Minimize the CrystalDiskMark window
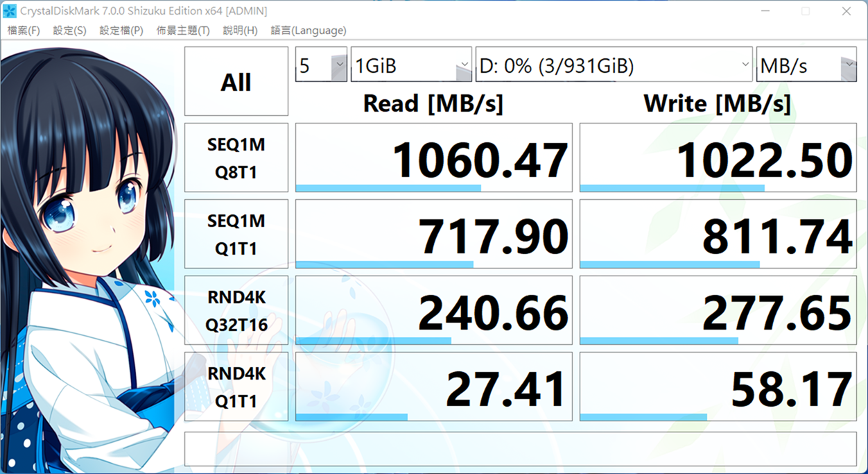 tap(765, 11)
